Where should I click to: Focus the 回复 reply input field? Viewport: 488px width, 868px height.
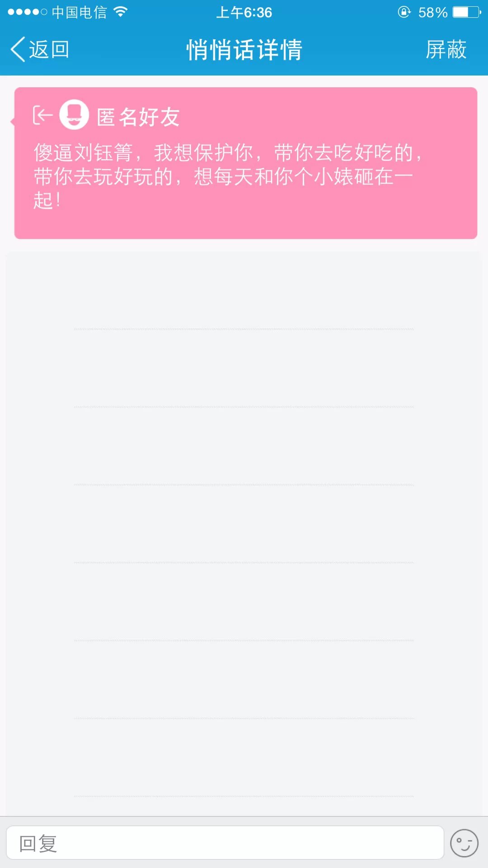225,843
